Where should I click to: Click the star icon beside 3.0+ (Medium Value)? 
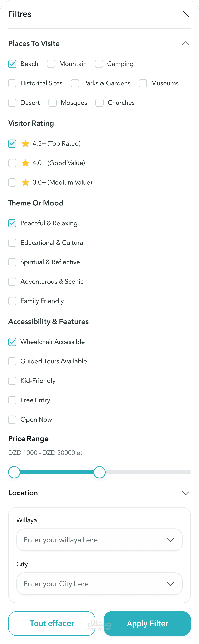pyautogui.click(x=26, y=182)
